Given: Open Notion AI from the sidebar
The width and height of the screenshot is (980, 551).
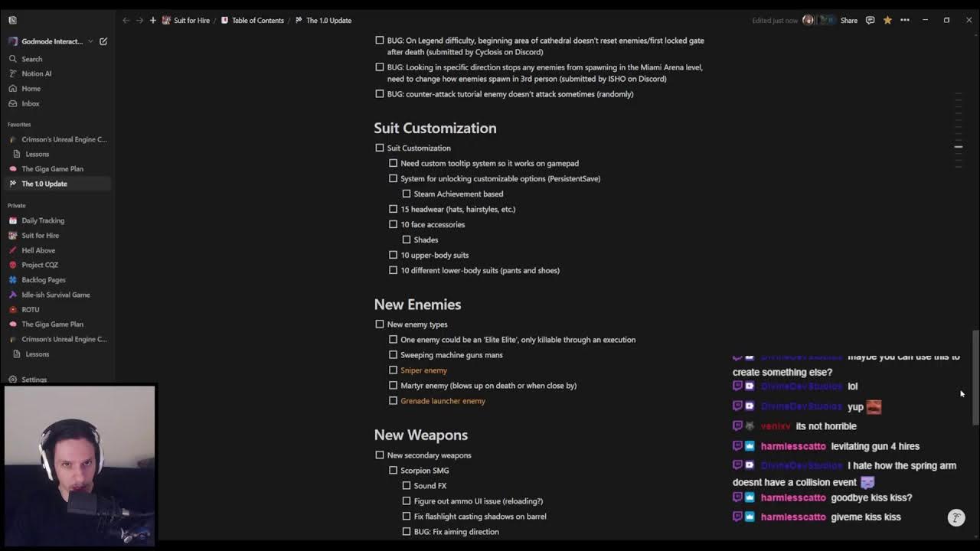Looking at the screenshot, I should [36, 73].
